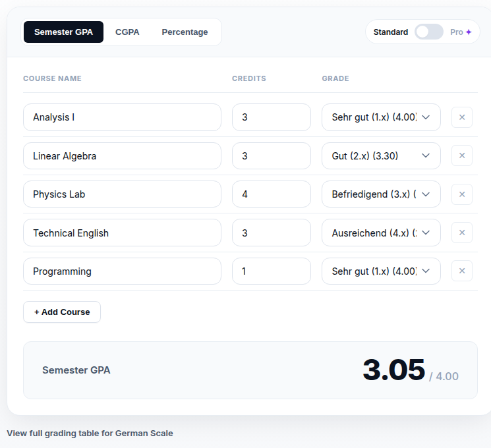The width and height of the screenshot is (491, 448).
Task: Remove the Programming course row
Action: point(461,271)
